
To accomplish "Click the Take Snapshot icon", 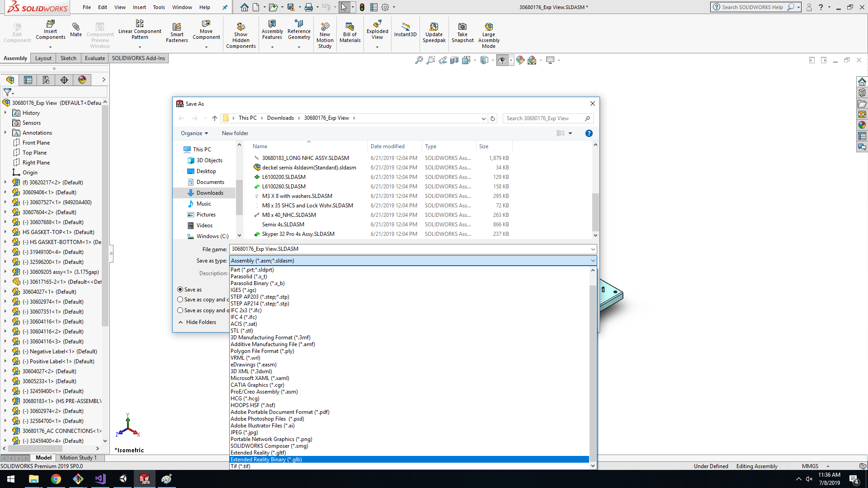I will [x=462, y=27].
